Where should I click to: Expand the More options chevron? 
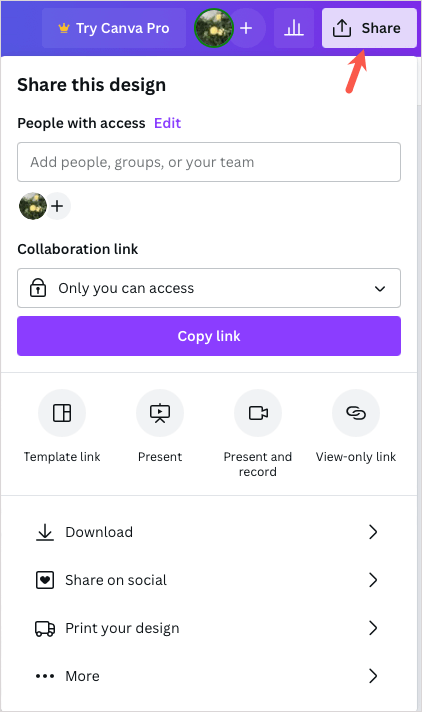click(373, 676)
